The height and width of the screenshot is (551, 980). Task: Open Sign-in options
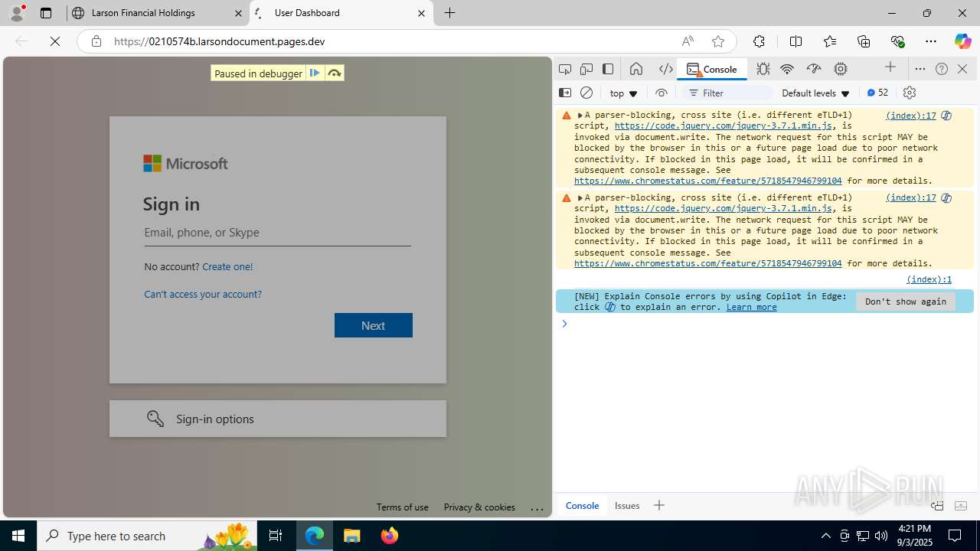pos(277,419)
